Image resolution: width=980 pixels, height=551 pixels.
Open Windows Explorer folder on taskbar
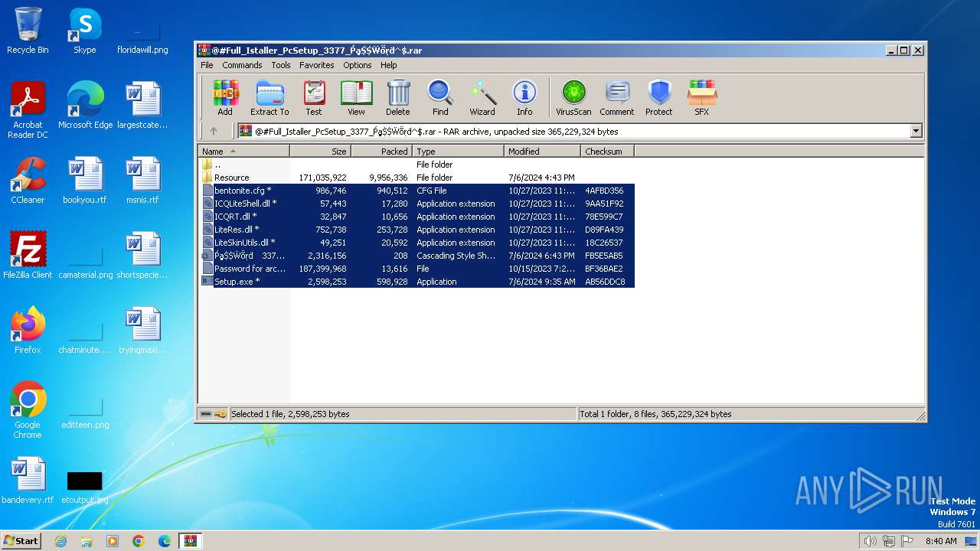(x=87, y=541)
